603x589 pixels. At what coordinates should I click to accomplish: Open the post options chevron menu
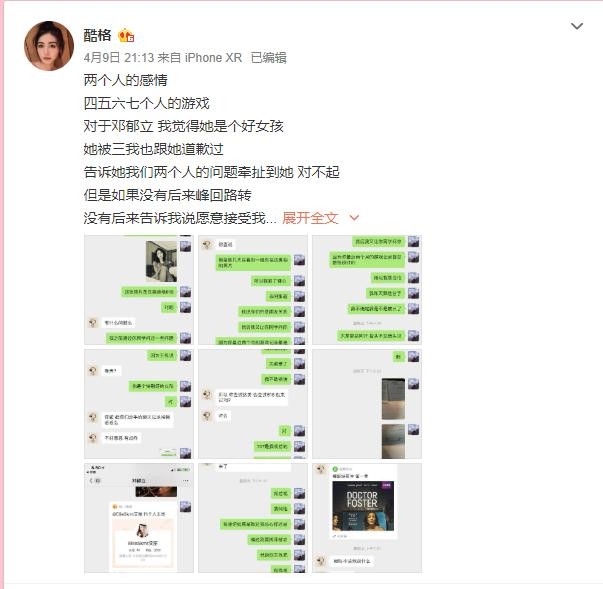pyautogui.click(x=576, y=26)
